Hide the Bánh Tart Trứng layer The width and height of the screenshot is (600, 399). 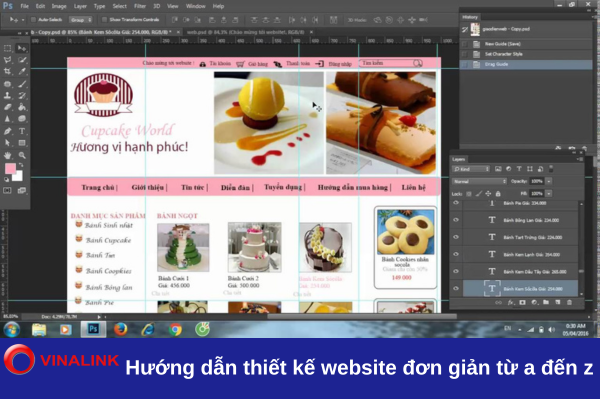tap(456, 237)
